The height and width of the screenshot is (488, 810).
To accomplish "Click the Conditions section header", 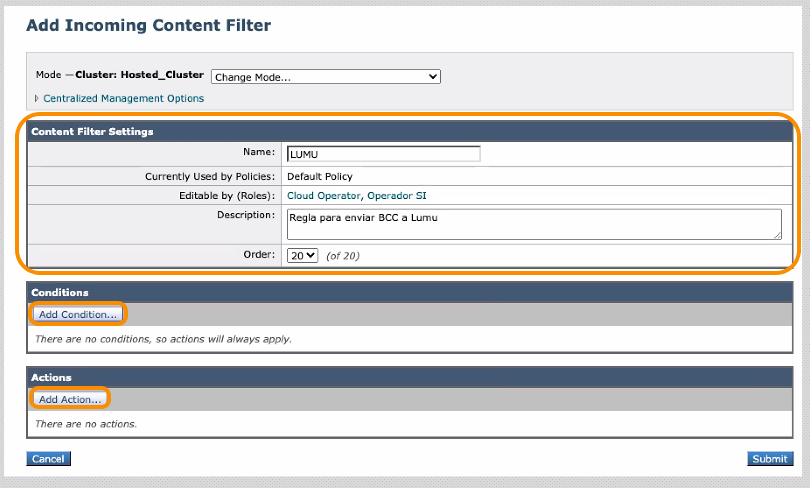I will coord(60,293).
